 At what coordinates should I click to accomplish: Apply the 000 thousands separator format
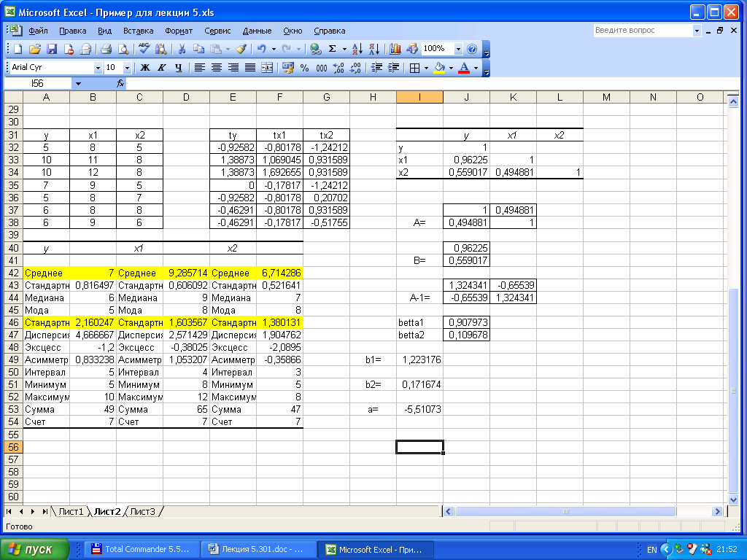(x=322, y=68)
